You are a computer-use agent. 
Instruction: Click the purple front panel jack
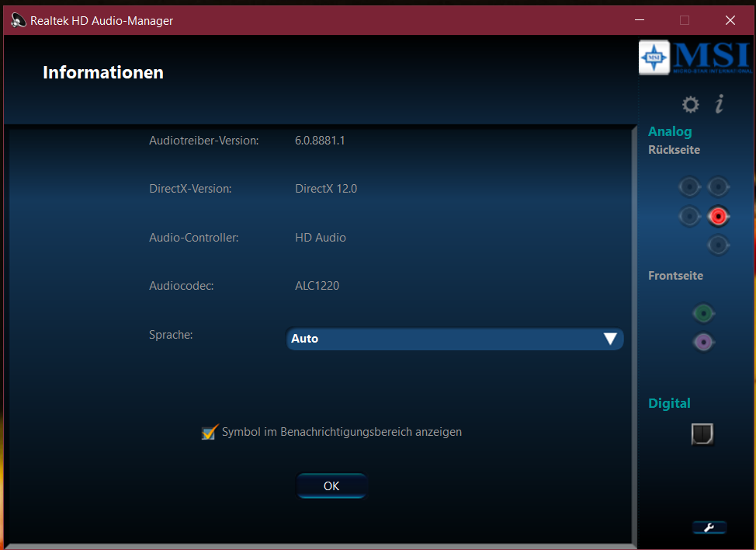click(703, 343)
